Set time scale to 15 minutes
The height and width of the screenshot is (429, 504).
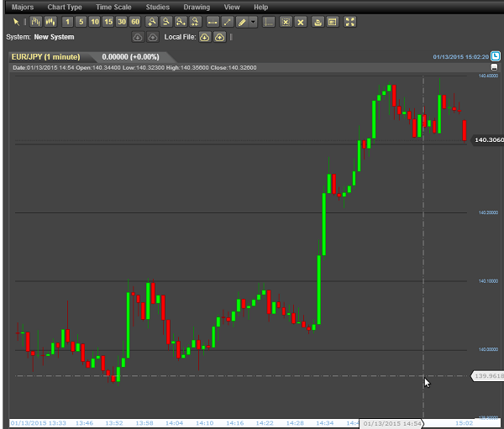108,22
